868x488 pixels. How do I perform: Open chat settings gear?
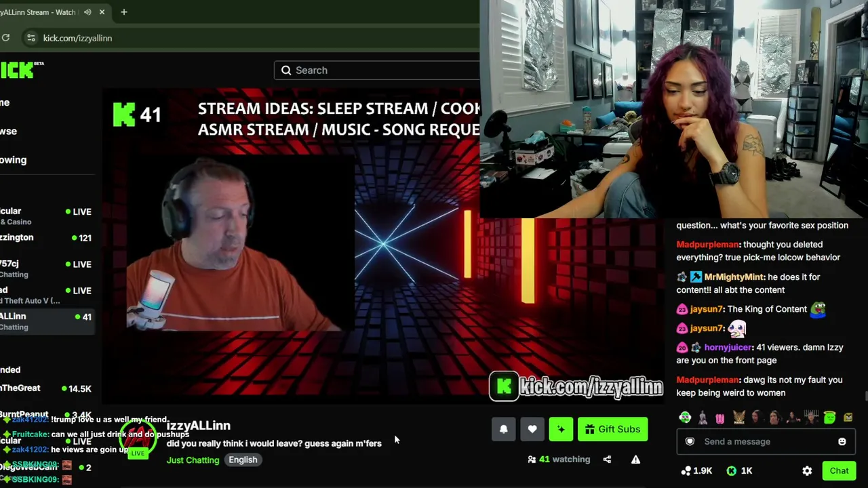pos(807,471)
